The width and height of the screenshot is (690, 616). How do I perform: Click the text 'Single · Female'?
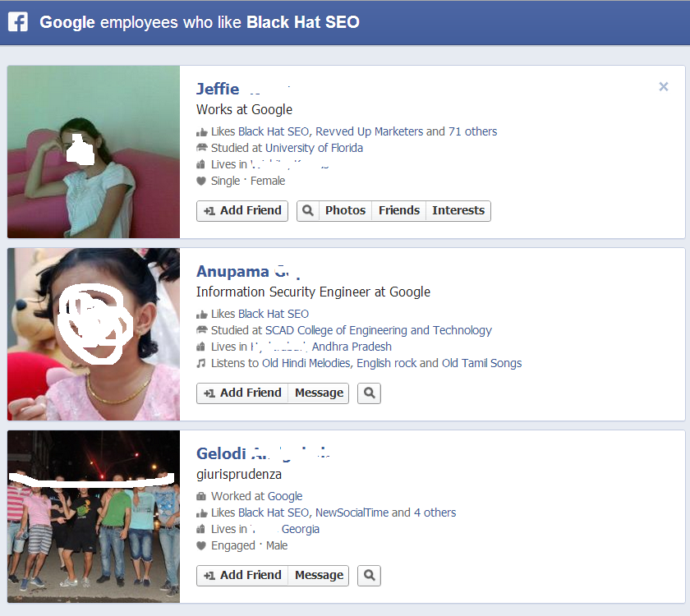248,181
